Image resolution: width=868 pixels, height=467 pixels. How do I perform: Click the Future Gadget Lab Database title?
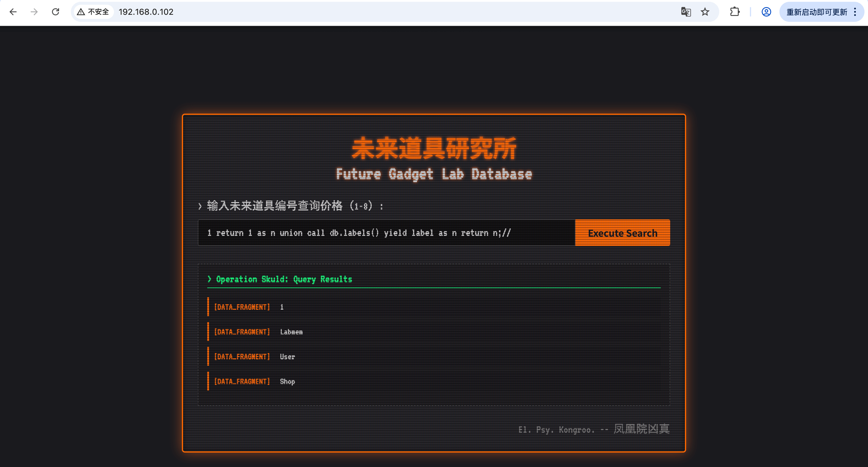pos(434,174)
